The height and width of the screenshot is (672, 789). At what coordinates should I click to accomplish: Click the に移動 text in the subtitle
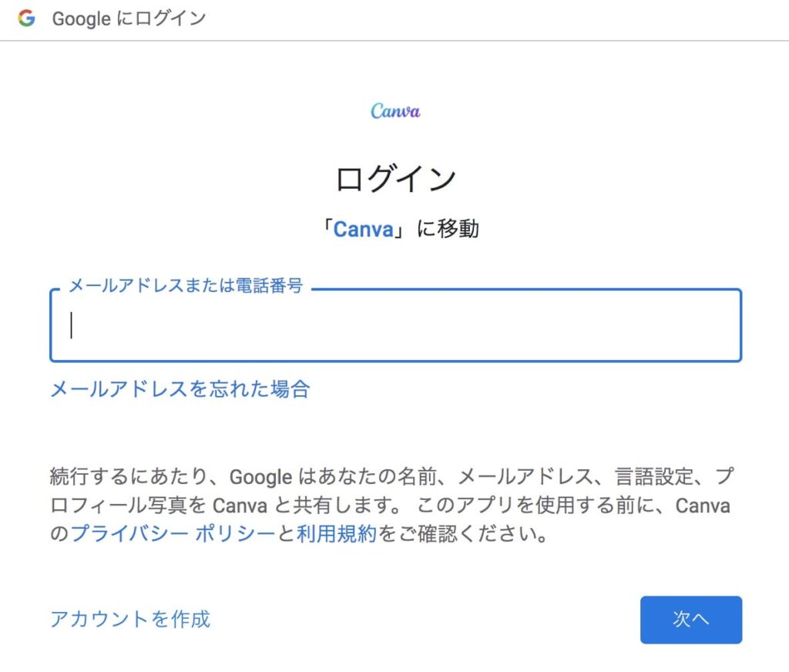[448, 230]
